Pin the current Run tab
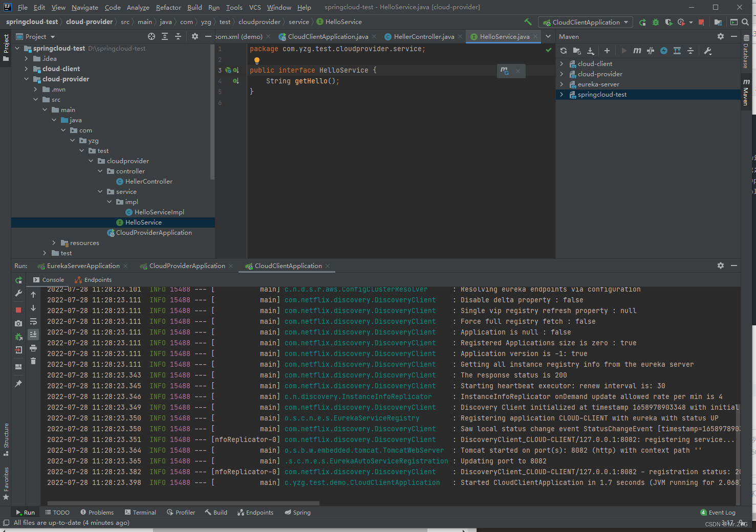The image size is (756, 532). click(18, 384)
